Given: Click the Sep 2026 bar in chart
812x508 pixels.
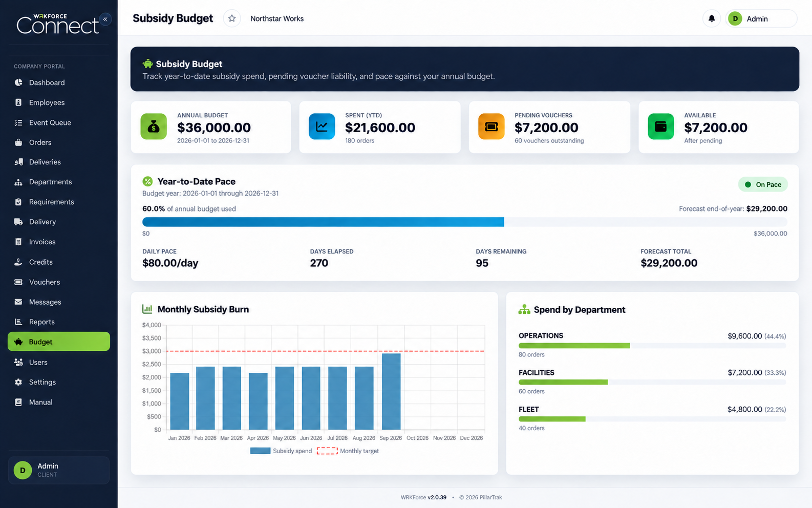Looking at the screenshot, I should [x=391, y=391].
